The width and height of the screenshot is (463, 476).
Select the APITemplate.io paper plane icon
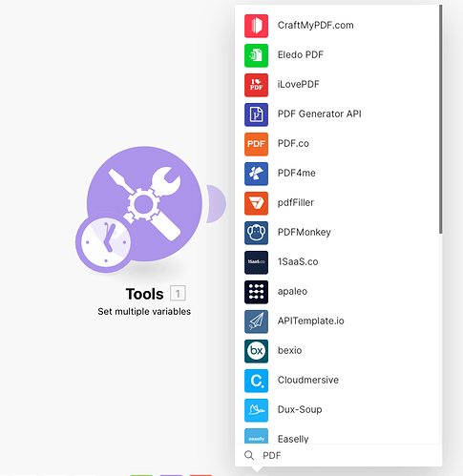tap(256, 321)
